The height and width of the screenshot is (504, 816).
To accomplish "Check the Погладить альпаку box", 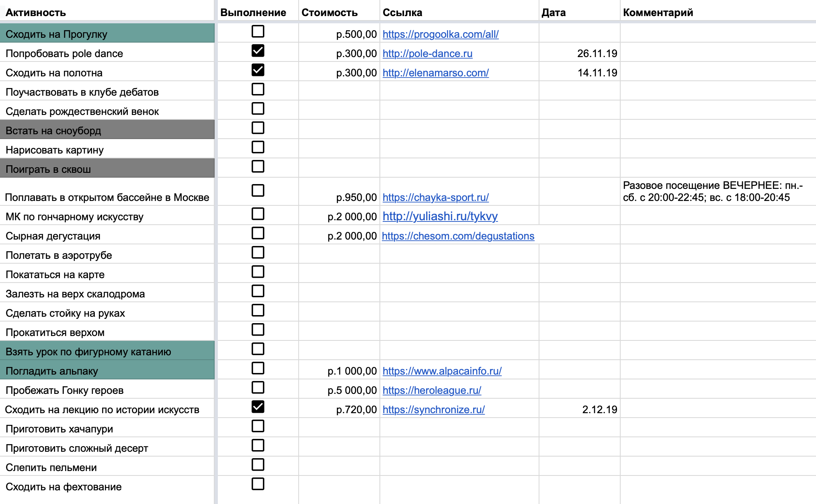I will pos(258,368).
